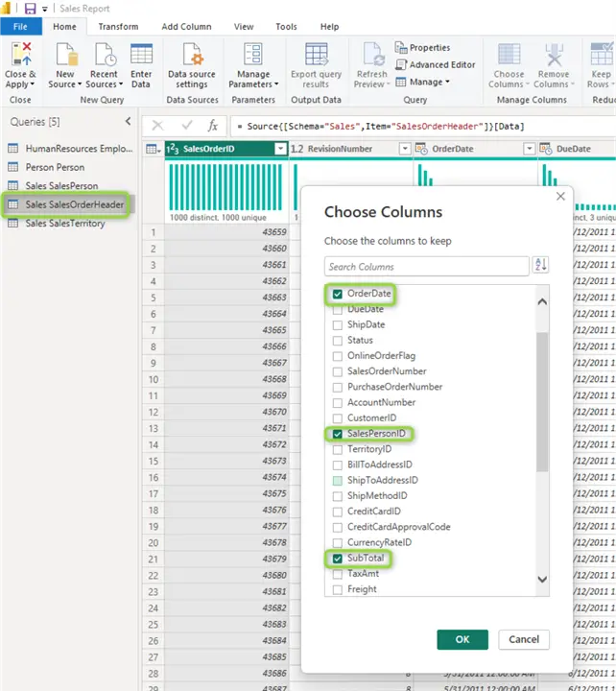This screenshot has width=616, height=691.
Task: Click the RevisionNumber data type icon
Action: point(297,149)
